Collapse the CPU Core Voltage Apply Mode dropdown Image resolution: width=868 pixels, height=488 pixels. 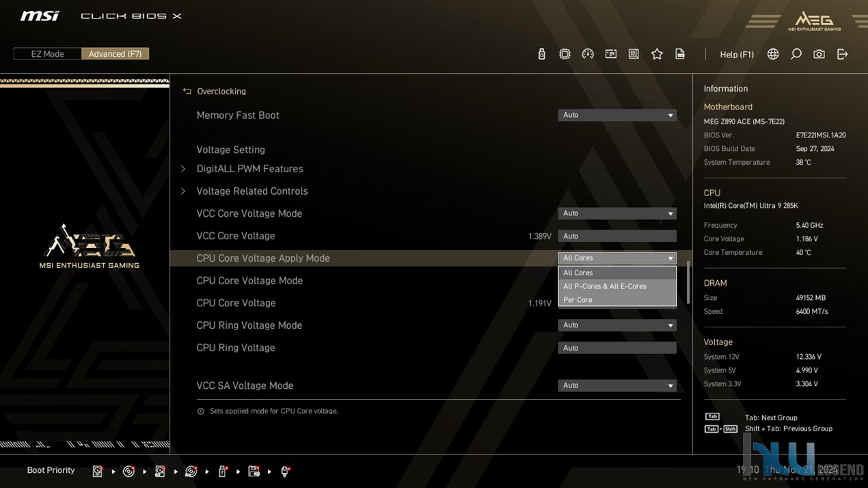[617, 258]
